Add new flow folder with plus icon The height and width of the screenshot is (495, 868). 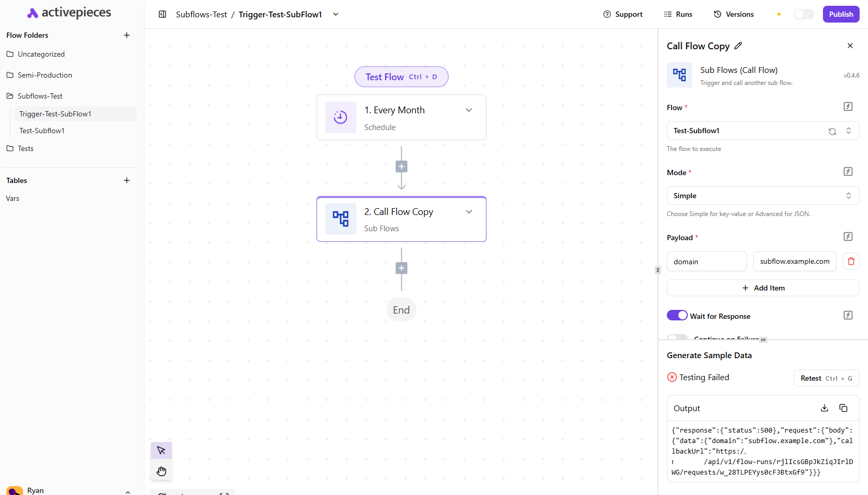tap(127, 35)
